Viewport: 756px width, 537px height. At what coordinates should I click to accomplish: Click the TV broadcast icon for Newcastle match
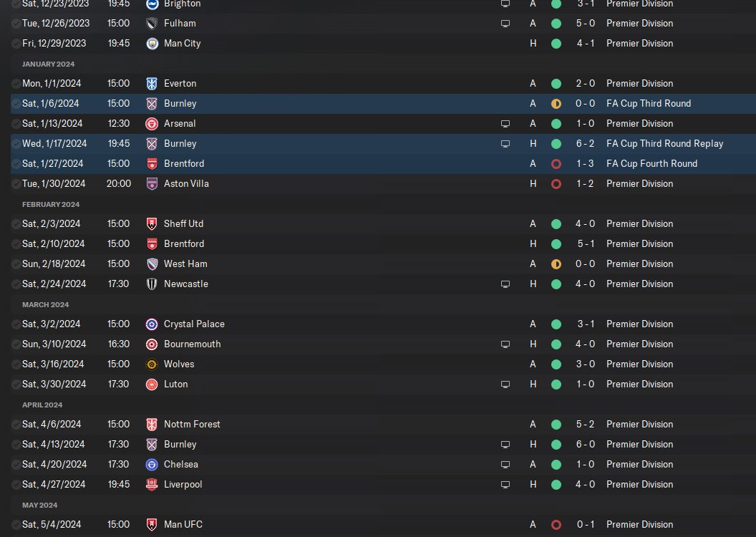(x=505, y=284)
